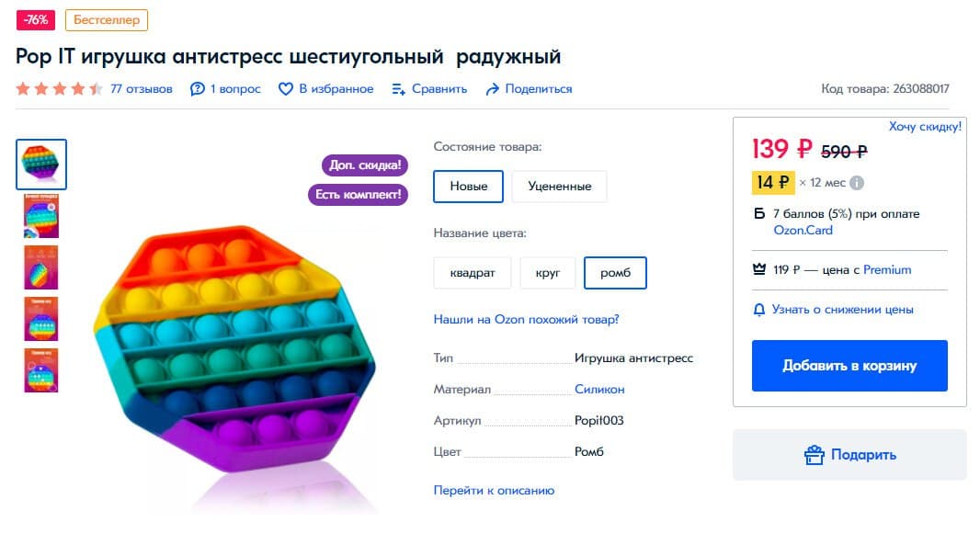Select the Уцененные condition option
980x545 pixels.
click(x=559, y=187)
